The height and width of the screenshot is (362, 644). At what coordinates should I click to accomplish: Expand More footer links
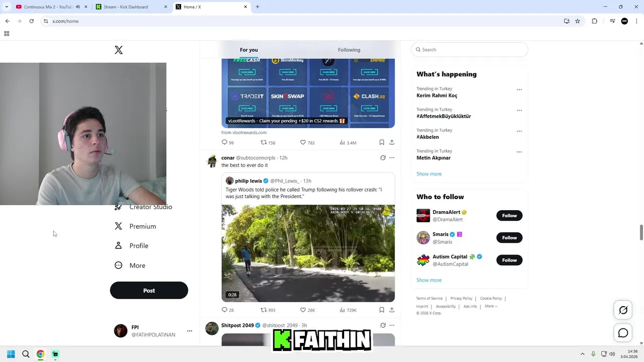pos(491,306)
